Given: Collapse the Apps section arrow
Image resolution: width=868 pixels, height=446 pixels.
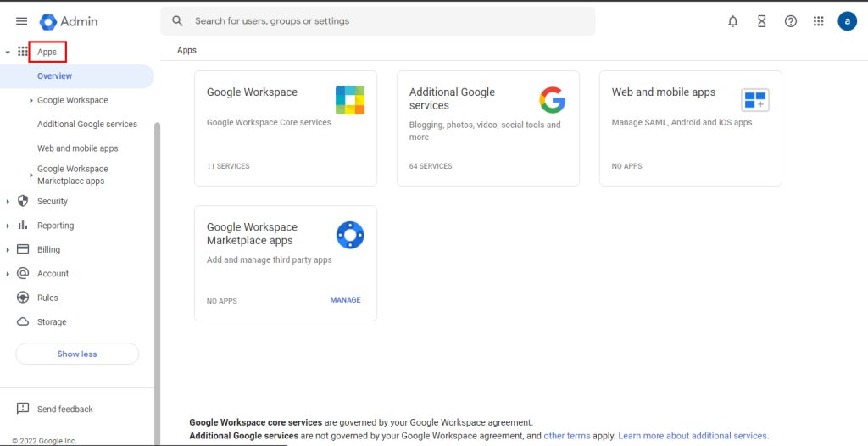Looking at the screenshot, I should pyautogui.click(x=7, y=52).
